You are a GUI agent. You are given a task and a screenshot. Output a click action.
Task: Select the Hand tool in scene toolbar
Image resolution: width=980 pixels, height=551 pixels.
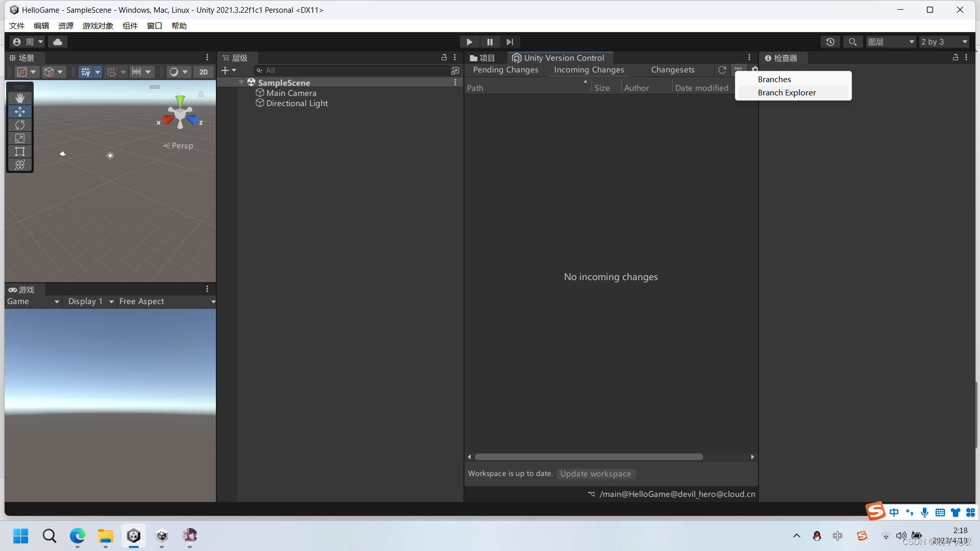click(x=20, y=98)
